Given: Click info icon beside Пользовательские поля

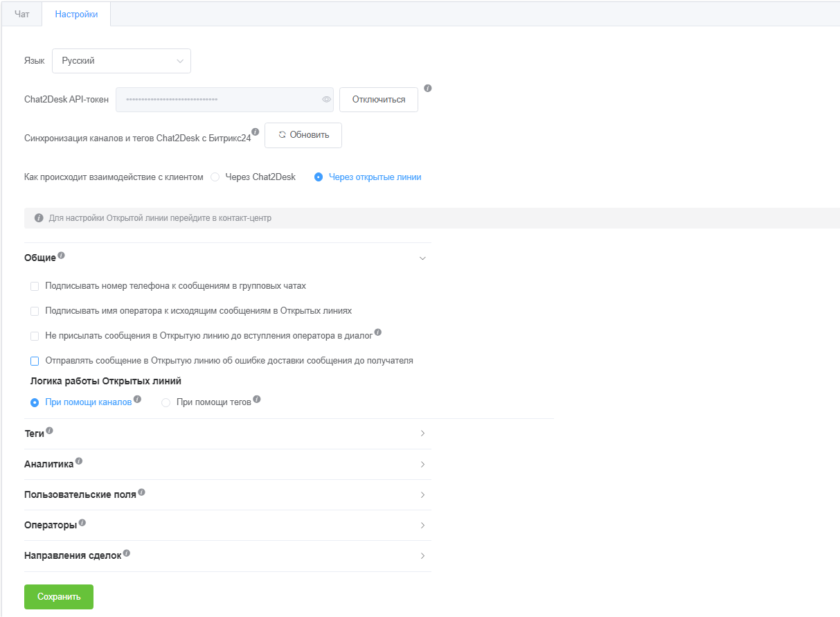Looking at the screenshot, I should coord(141,492).
